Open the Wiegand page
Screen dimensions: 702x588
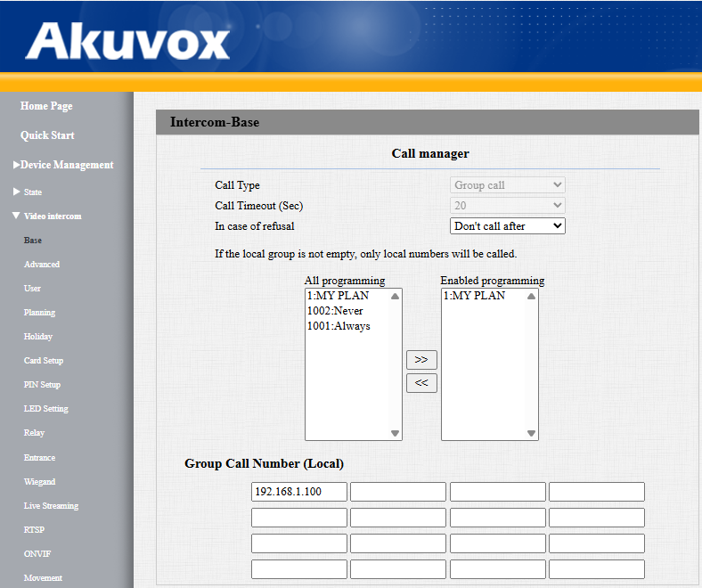pyautogui.click(x=39, y=482)
